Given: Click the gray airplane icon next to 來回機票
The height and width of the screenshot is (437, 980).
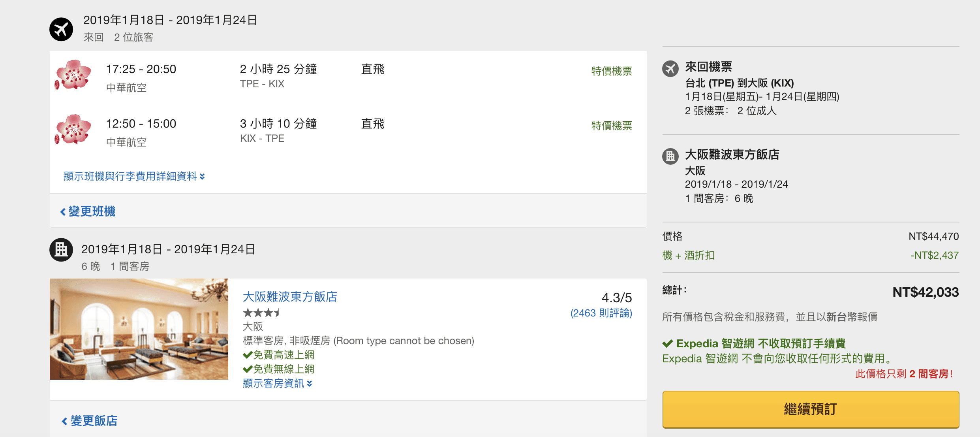Looking at the screenshot, I should click(x=670, y=69).
